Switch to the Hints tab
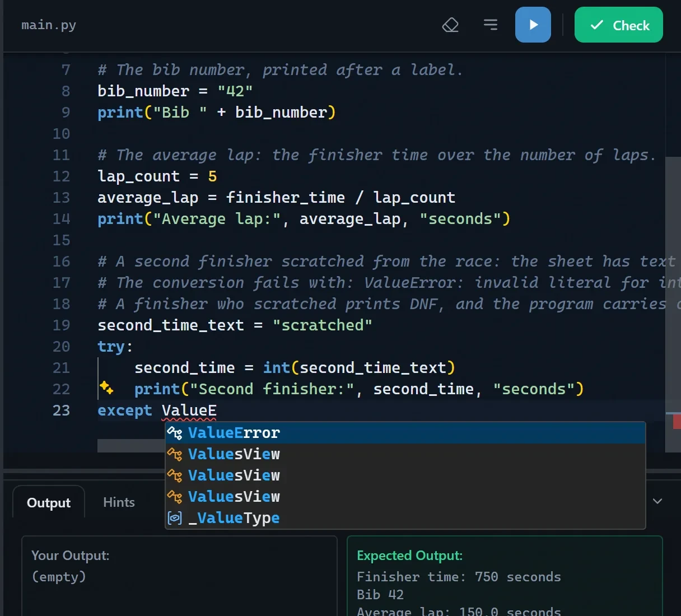The height and width of the screenshot is (616, 681). click(x=119, y=502)
